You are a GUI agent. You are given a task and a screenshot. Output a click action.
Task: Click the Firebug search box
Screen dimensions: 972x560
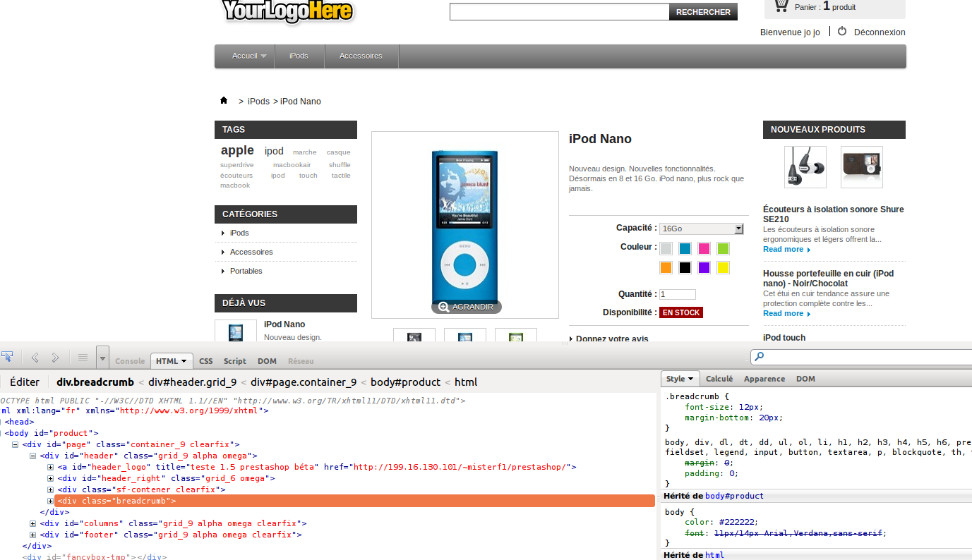(860, 357)
